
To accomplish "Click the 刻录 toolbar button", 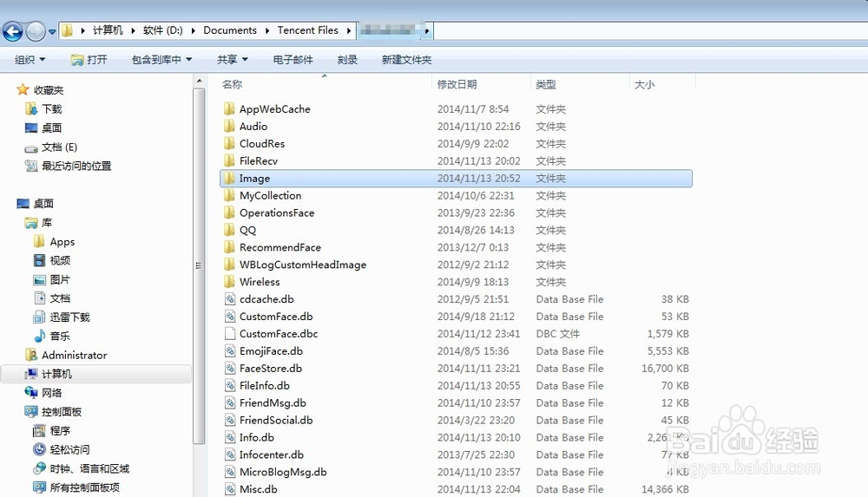I will tap(347, 60).
